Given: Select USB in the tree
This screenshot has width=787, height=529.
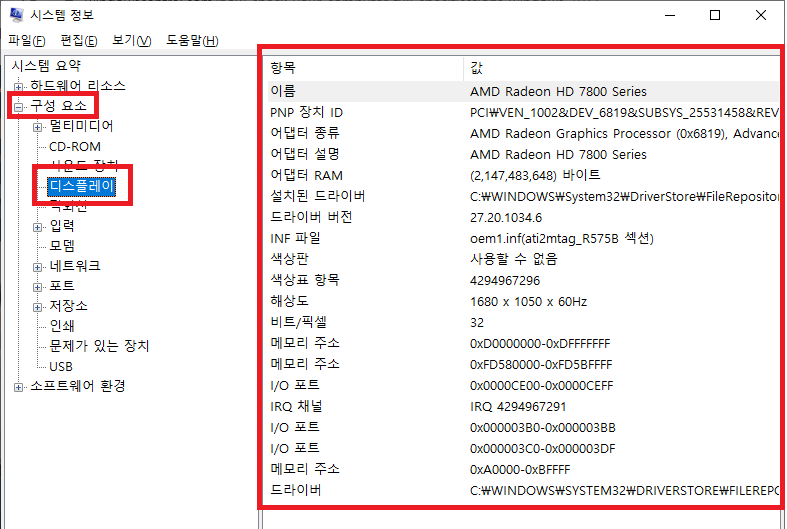Looking at the screenshot, I should click(61, 367).
